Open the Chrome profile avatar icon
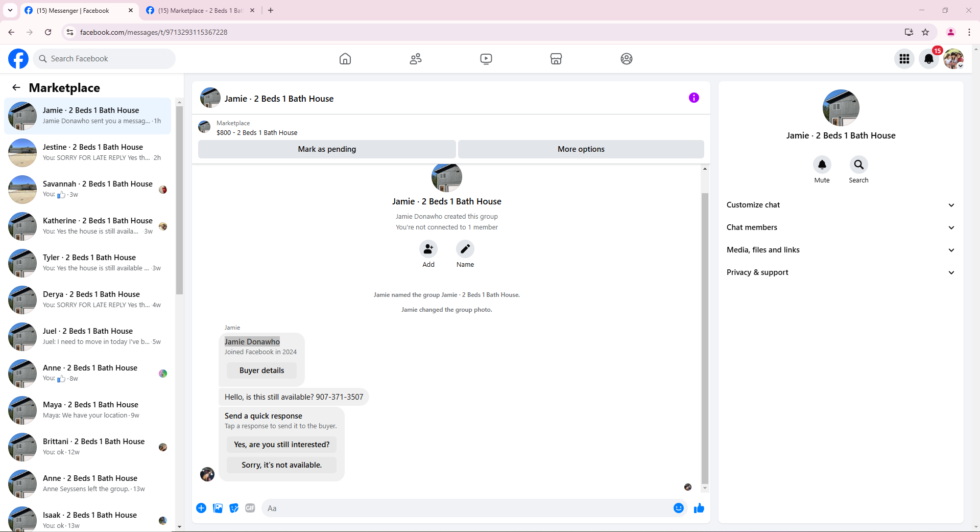This screenshot has height=532, width=980. click(x=951, y=32)
